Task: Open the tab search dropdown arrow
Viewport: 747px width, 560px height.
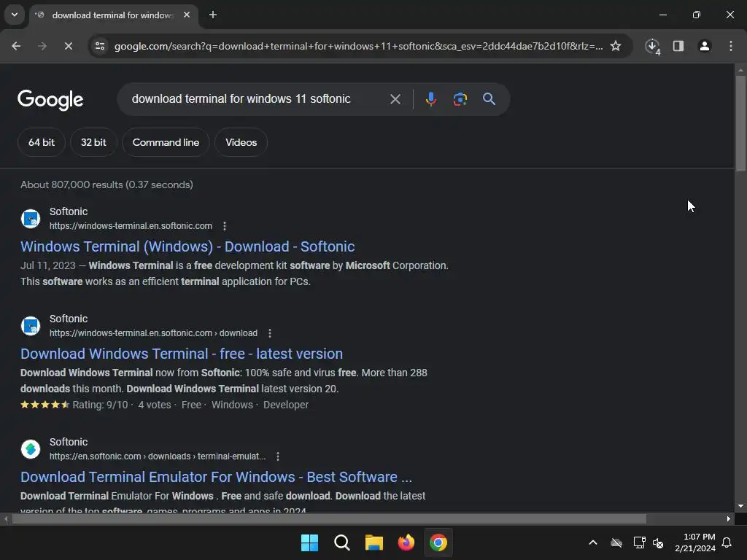Action: pyautogui.click(x=15, y=15)
